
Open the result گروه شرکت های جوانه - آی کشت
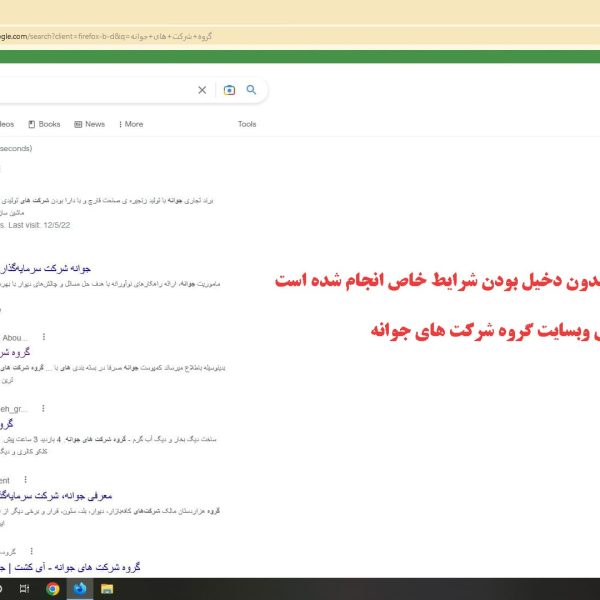coord(72,567)
